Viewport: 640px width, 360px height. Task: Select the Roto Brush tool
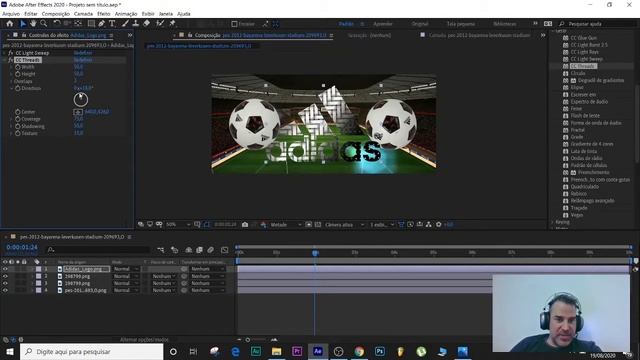click(160, 24)
